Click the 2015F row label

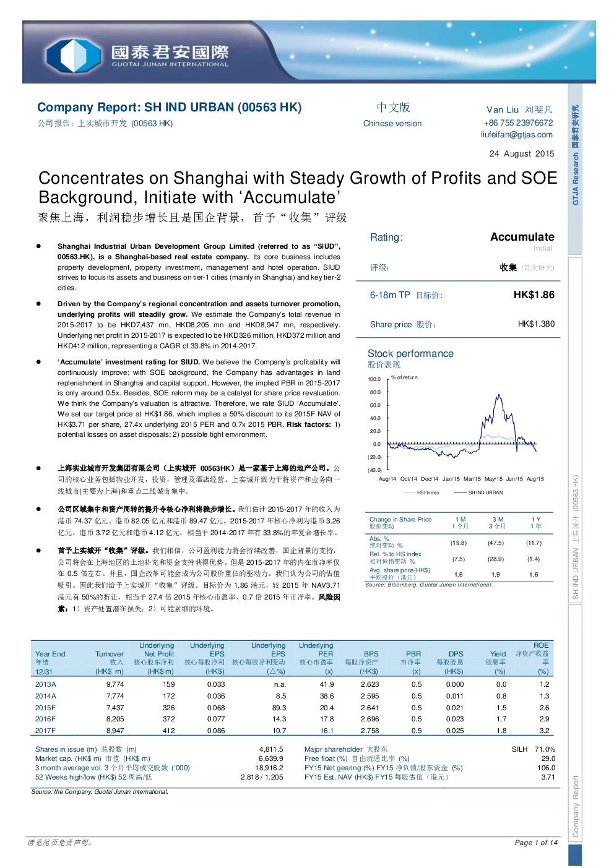tap(45, 708)
